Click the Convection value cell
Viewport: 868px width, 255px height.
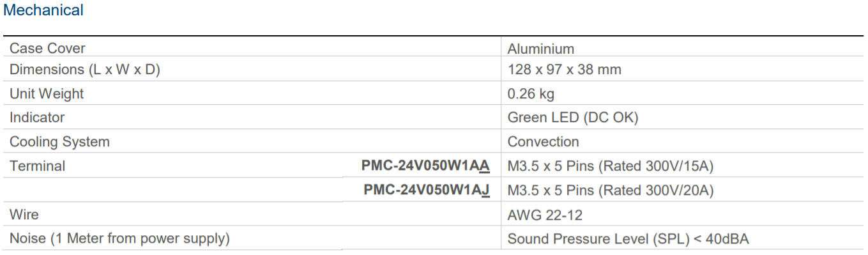tap(543, 142)
